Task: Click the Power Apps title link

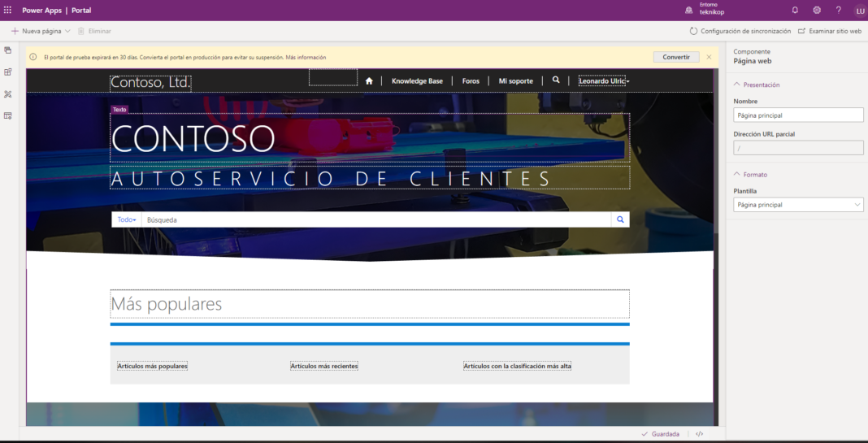Action: pos(42,11)
